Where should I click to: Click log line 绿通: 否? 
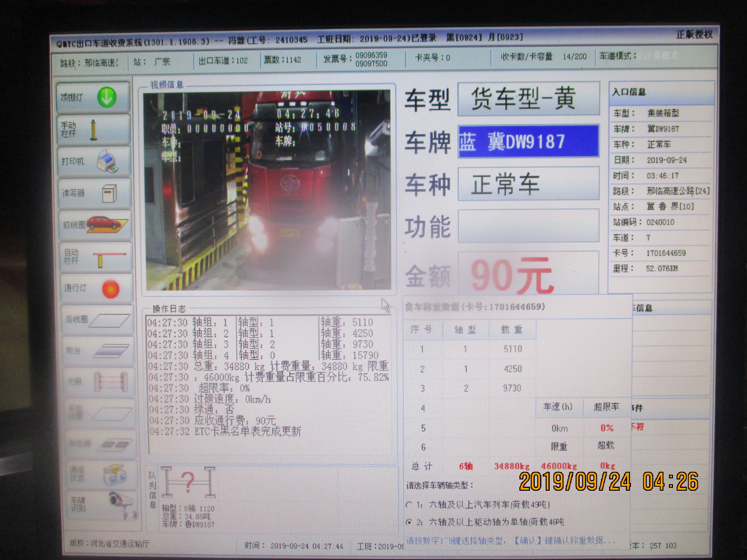[x=191, y=410]
